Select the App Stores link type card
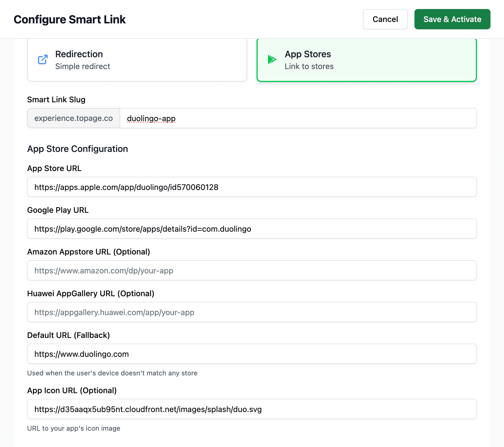The height and width of the screenshot is (447, 504). [x=367, y=60]
